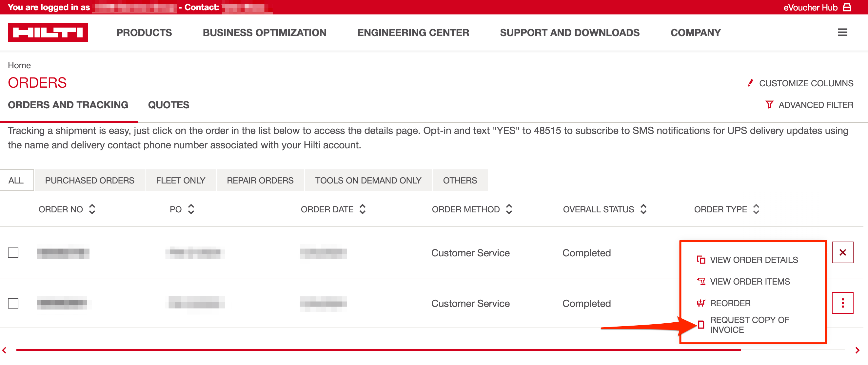Select the Others filter tab
The width and height of the screenshot is (868, 365).
pyautogui.click(x=460, y=181)
